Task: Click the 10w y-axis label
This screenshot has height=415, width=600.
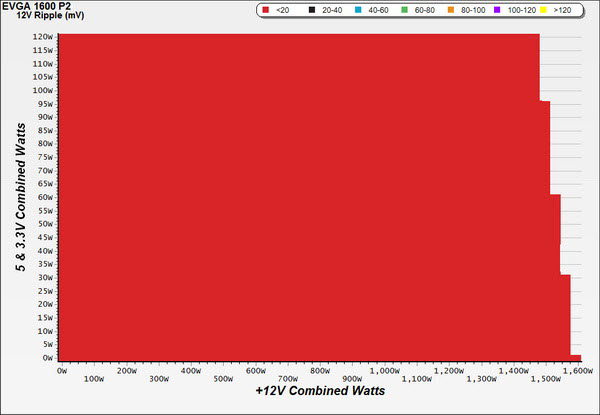Action: [45, 331]
